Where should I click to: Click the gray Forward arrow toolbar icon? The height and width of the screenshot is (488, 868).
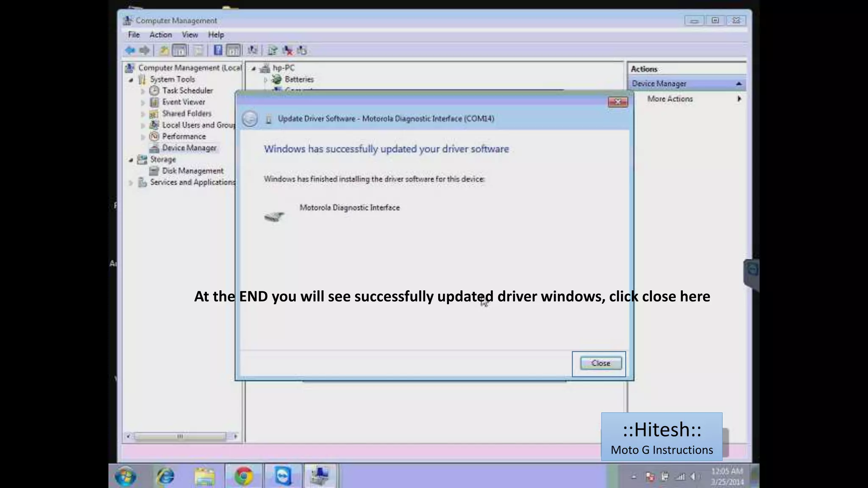coord(145,50)
